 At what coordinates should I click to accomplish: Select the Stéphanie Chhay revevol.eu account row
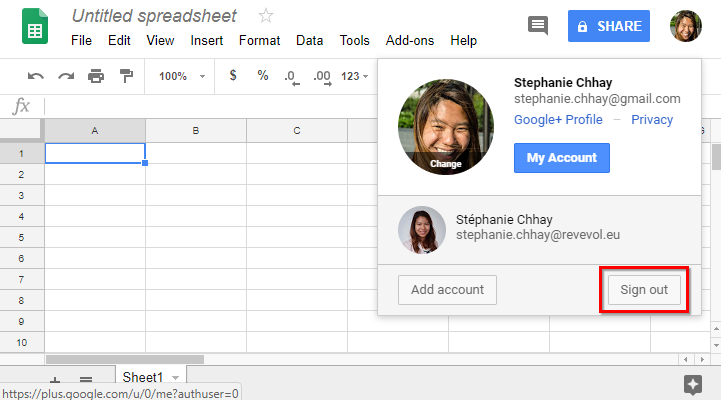pyautogui.click(x=539, y=230)
